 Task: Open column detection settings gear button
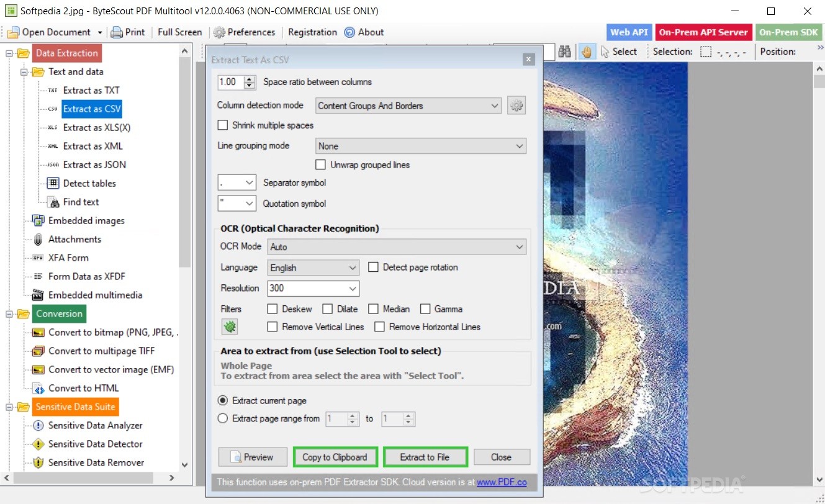[516, 106]
